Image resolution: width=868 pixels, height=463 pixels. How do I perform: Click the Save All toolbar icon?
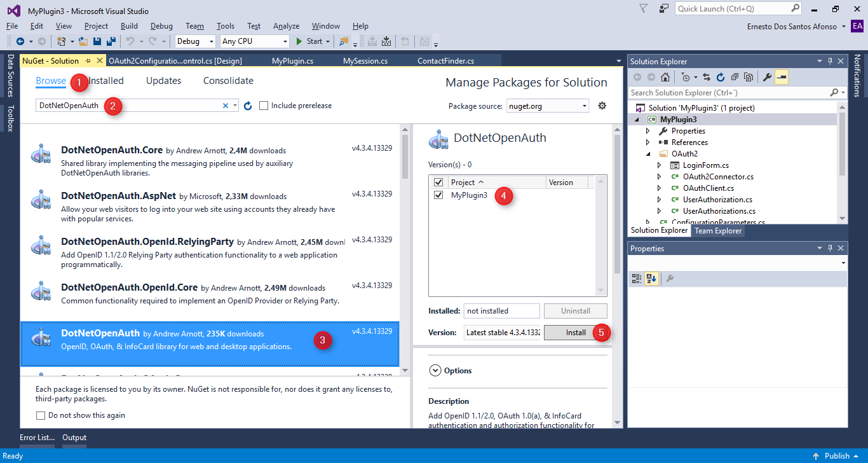(x=111, y=41)
